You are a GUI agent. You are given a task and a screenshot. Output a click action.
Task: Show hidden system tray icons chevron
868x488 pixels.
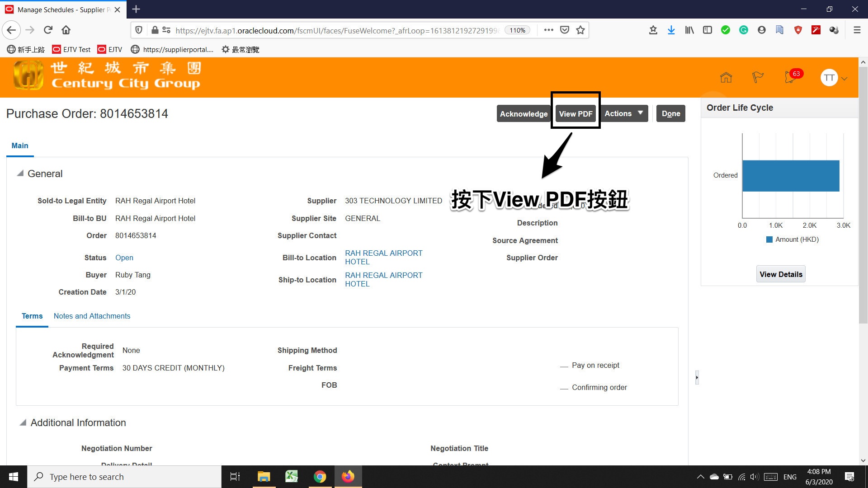point(700,477)
